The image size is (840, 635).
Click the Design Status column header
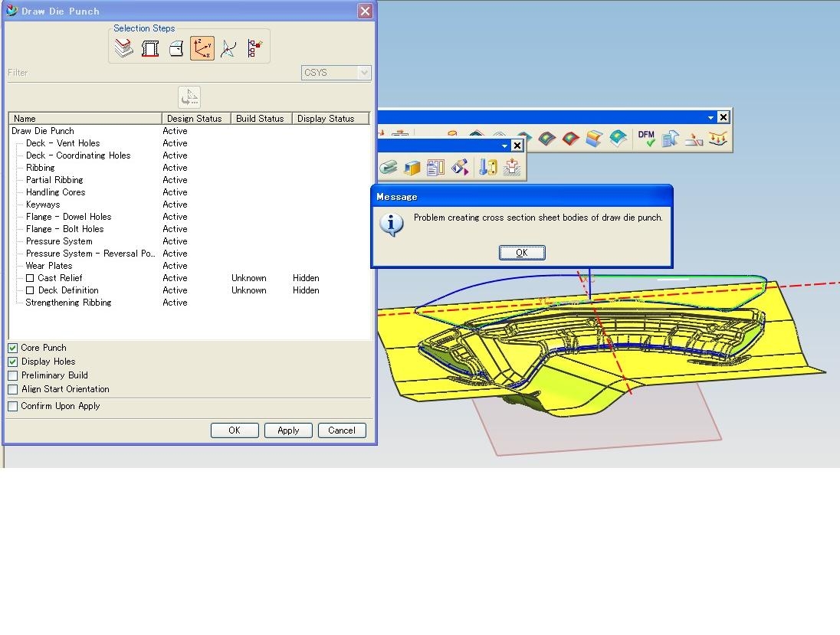coord(196,119)
